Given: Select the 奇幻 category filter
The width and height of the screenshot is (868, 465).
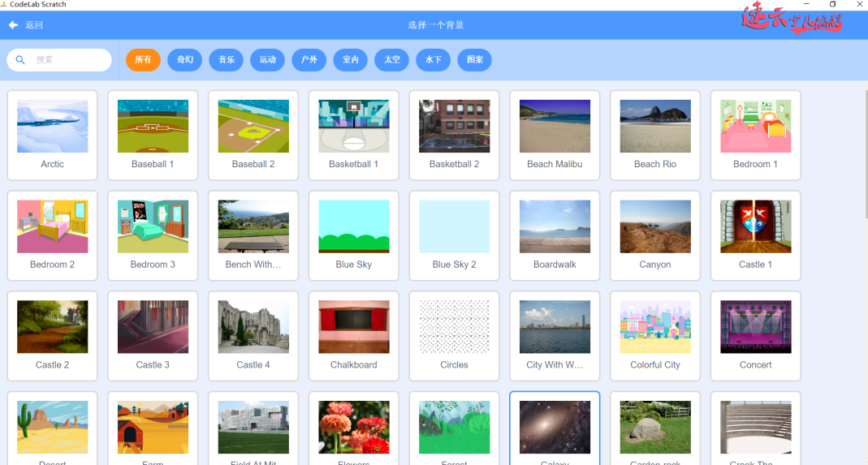Looking at the screenshot, I should point(184,60).
